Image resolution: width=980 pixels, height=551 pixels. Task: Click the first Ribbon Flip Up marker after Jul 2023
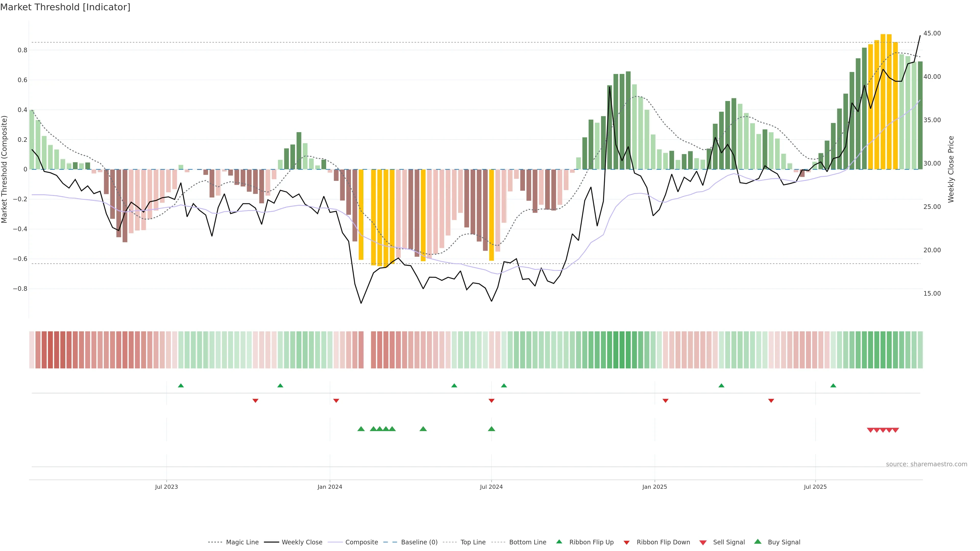coord(181,386)
